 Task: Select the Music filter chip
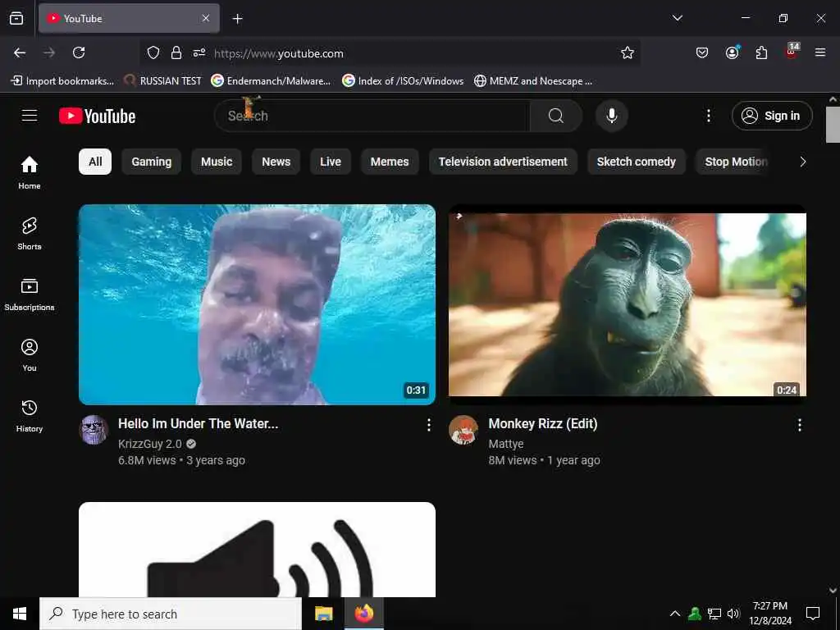tap(217, 162)
